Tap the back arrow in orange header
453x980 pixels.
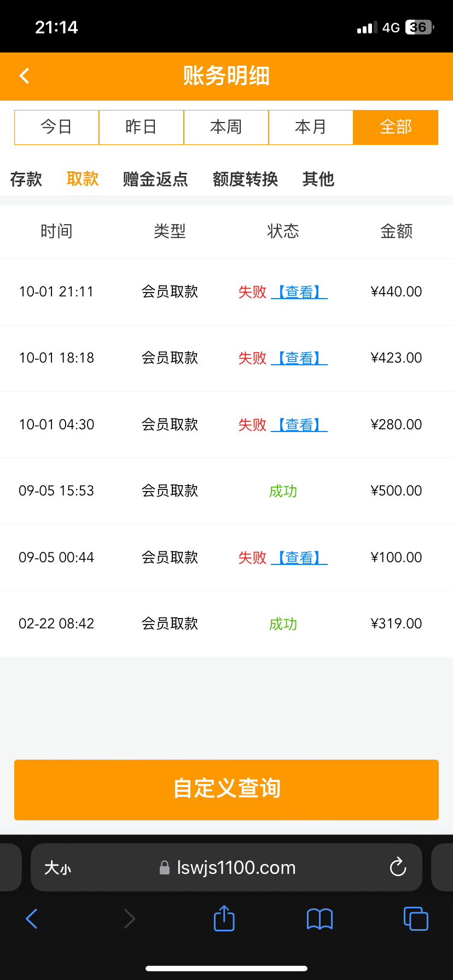tap(24, 76)
